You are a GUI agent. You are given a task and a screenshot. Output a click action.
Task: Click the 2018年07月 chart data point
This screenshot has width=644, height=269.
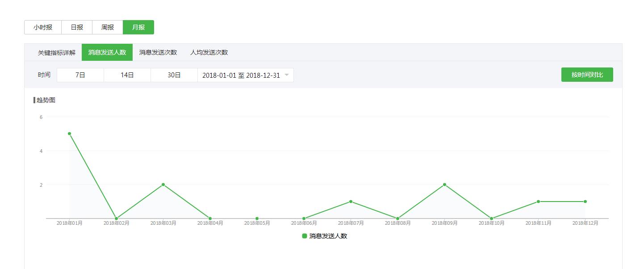(x=351, y=202)
